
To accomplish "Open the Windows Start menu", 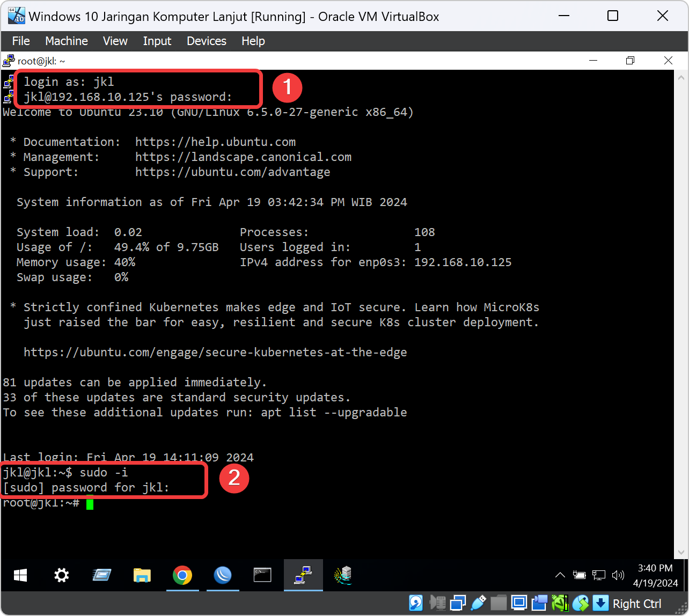I will click(21, 576).
